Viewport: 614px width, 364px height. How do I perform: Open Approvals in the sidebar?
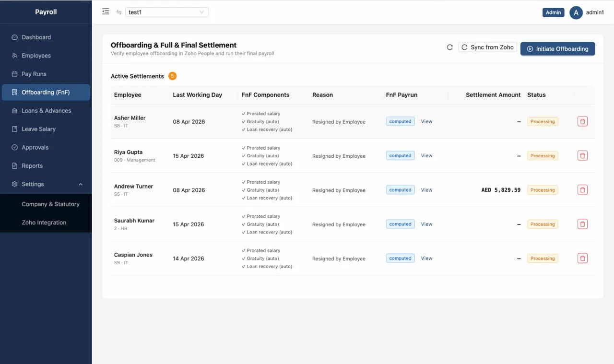[x=46, y=147]
